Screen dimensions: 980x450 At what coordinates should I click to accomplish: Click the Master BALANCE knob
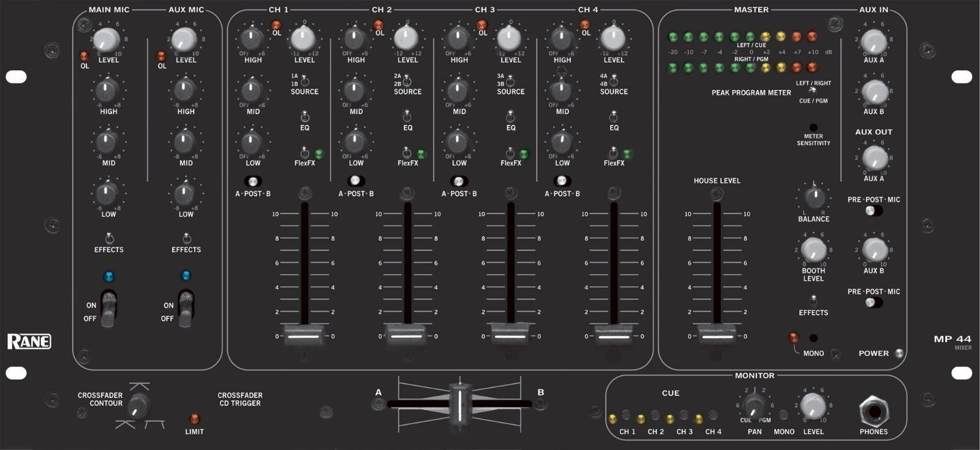[814, 197]
